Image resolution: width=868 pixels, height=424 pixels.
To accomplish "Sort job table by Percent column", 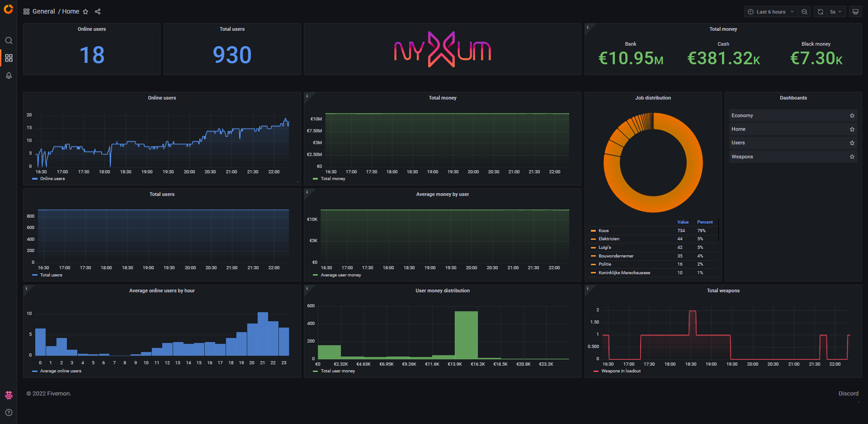I will pyautogui.click(x=704, y=222).
